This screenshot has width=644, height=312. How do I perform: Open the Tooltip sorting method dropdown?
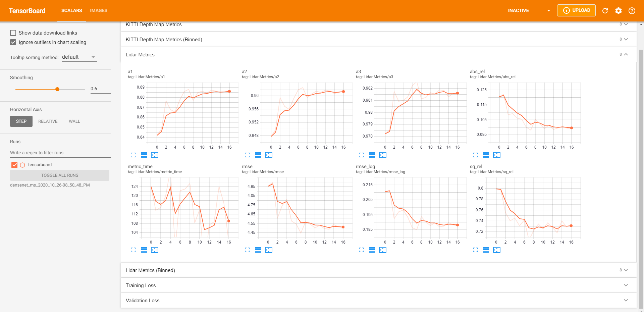(x=79, y=57)
